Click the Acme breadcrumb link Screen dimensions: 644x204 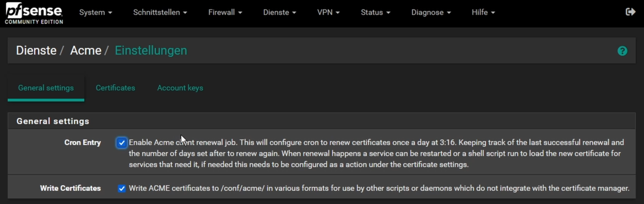(86, 51)
